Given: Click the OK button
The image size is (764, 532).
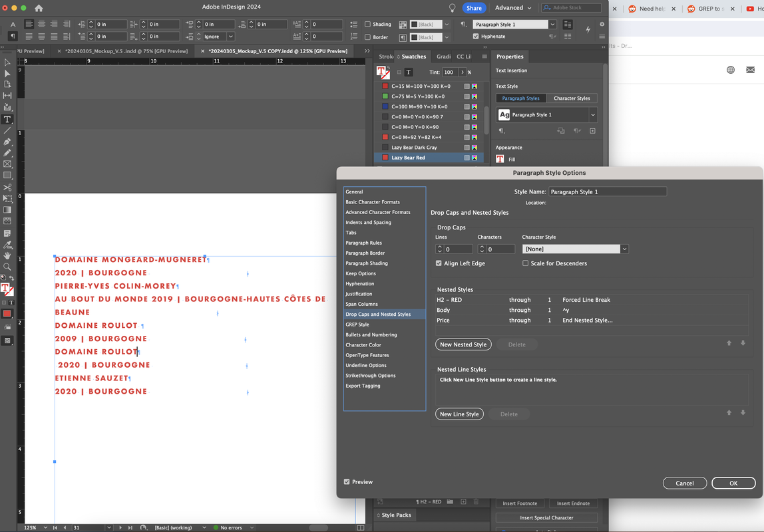Looking at the screenshot, I should pos(733,483).
